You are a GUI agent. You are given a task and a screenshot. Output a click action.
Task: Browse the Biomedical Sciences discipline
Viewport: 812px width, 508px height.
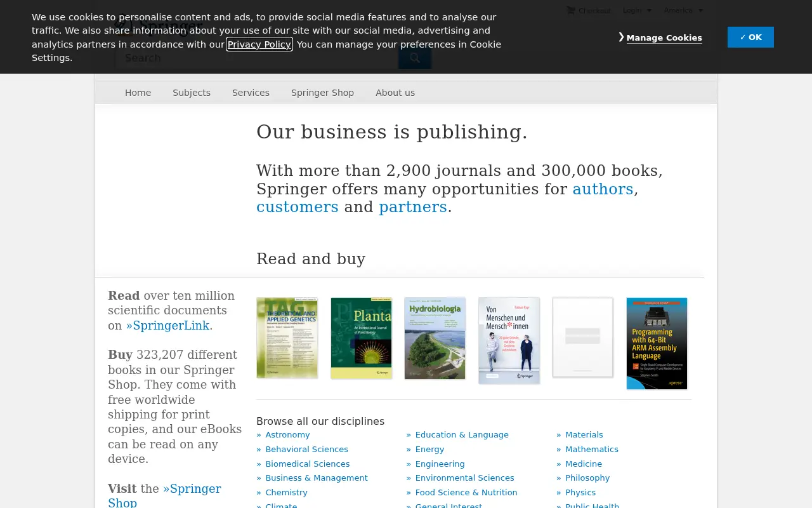coord(307,464)
